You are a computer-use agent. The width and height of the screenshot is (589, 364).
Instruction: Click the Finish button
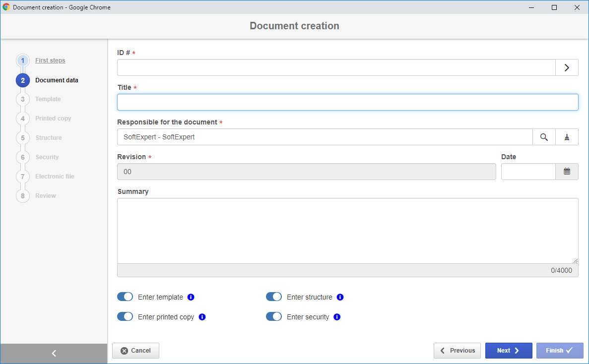(560, 351)
